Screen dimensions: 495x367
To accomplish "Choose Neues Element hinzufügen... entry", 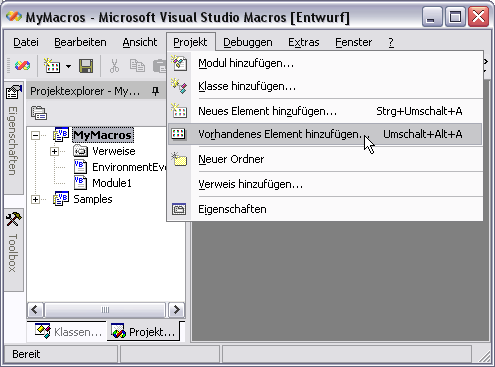I will point(325,111).
